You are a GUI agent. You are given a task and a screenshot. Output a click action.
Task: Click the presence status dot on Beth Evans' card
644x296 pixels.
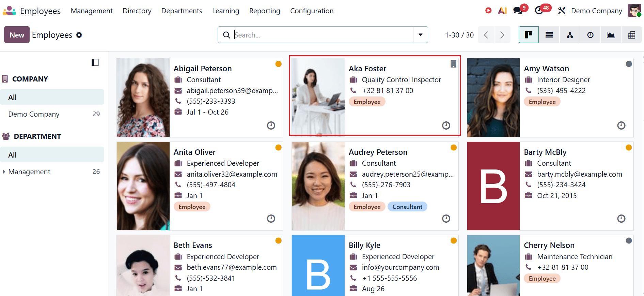point(279,240)
